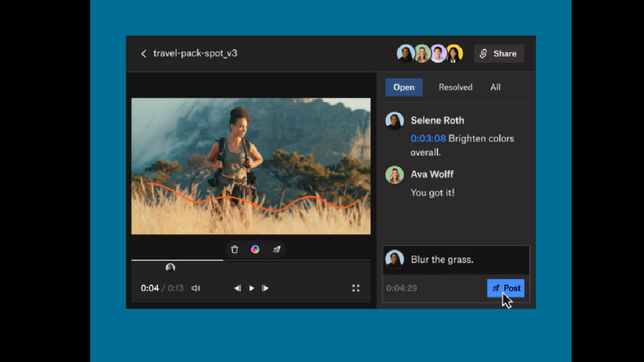Delete the orange squiggle annotation
644x362 pixels.
point(235,249)
